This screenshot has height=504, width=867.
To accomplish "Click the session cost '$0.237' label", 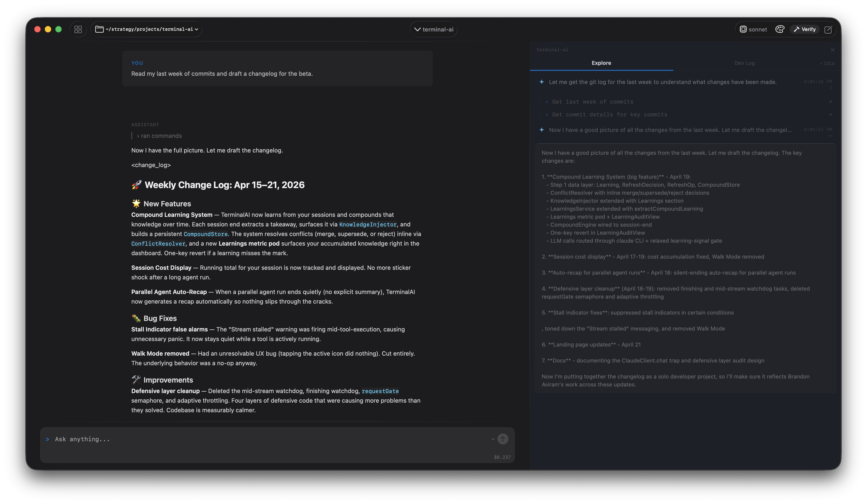I will [502, 457].
